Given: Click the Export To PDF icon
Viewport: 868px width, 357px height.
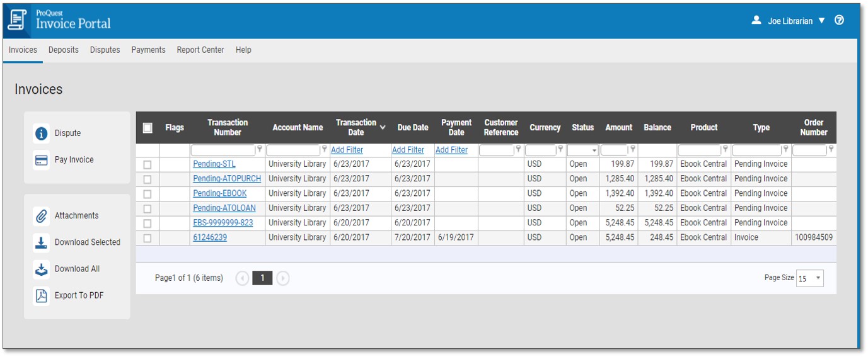Looking at the screenshot, I should click(42, 295).
